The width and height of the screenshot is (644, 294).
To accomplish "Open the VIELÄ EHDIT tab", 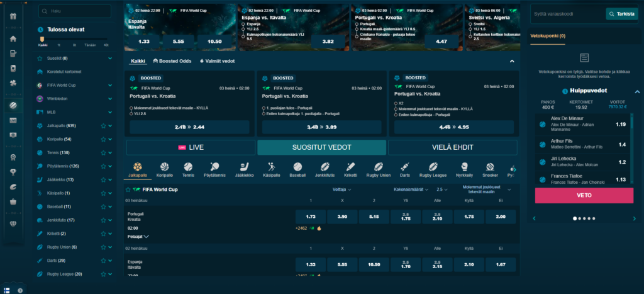I will click(x=453, y=147).
